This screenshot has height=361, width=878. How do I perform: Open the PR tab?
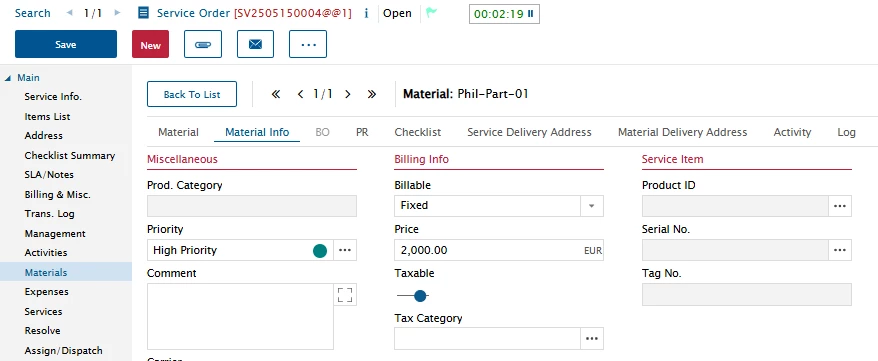(x=362, y=132)
